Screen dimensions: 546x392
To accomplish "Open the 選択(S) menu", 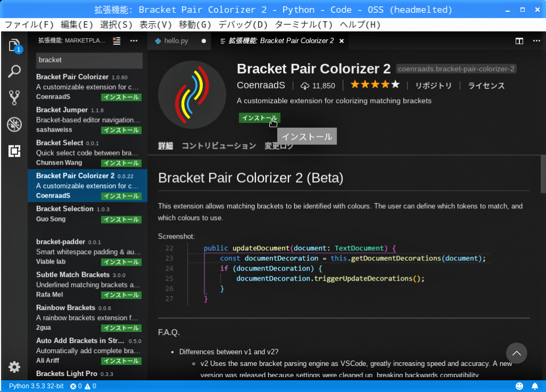I will [x=116, y=24].
